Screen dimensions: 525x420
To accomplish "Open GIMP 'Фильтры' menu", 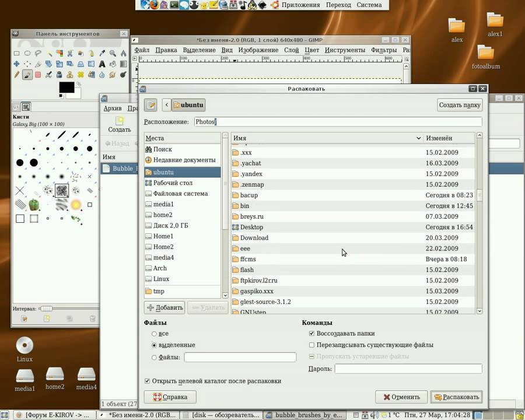I will click(384, 50).
